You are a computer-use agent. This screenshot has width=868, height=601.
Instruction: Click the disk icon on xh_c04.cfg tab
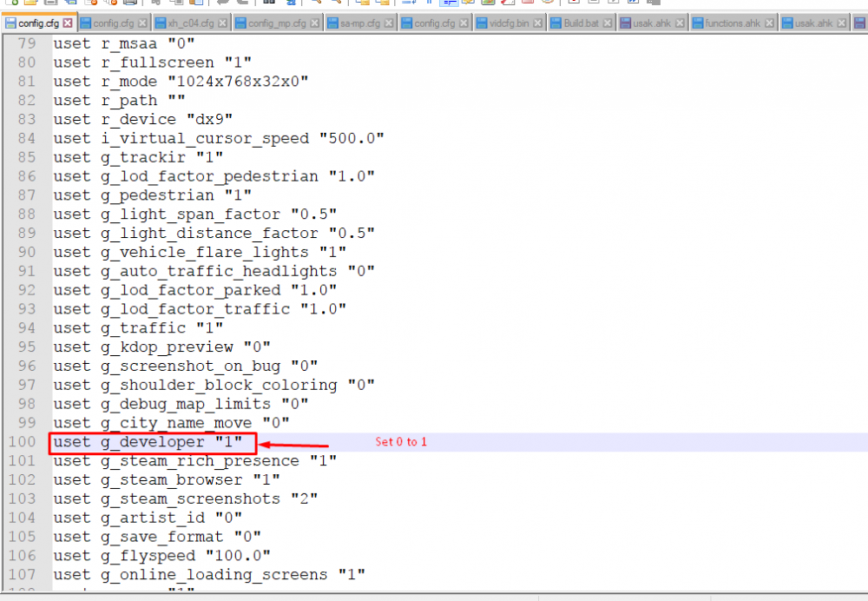[161, 23]
